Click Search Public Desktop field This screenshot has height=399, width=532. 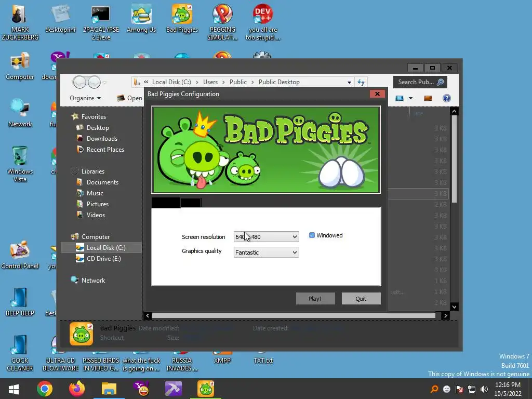[420, 82]
